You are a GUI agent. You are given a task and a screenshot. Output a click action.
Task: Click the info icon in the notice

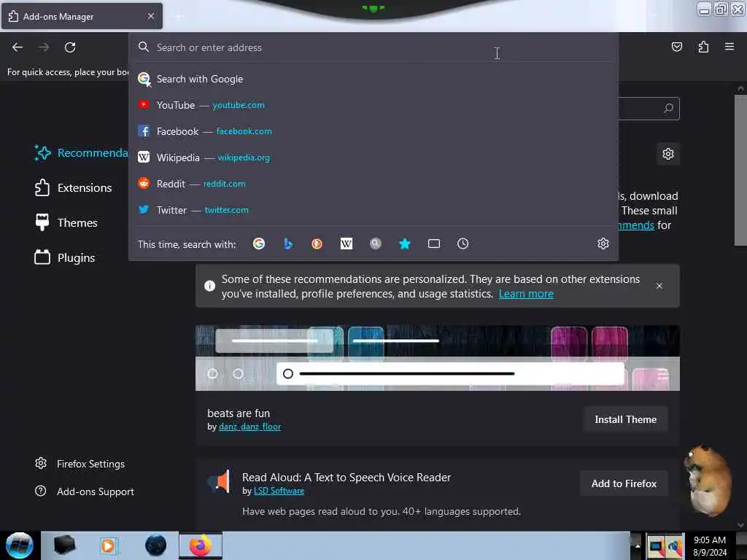pos(209,286)
